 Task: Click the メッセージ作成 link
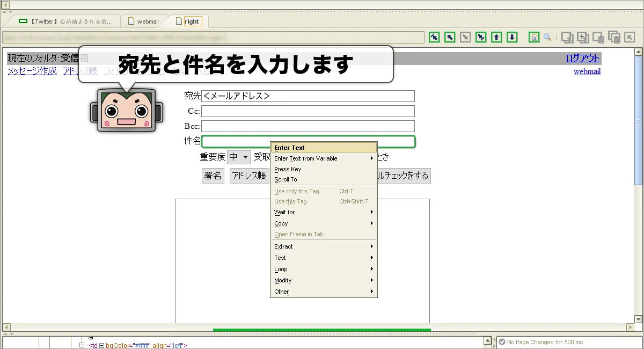[32, 71]
